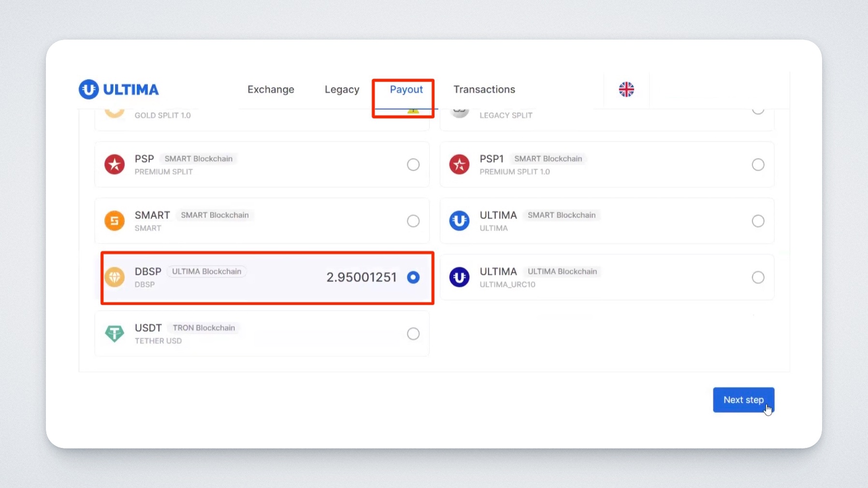
Task: Click the DBSP balance amount 2.95001251
Action: (x=361, y=277)
